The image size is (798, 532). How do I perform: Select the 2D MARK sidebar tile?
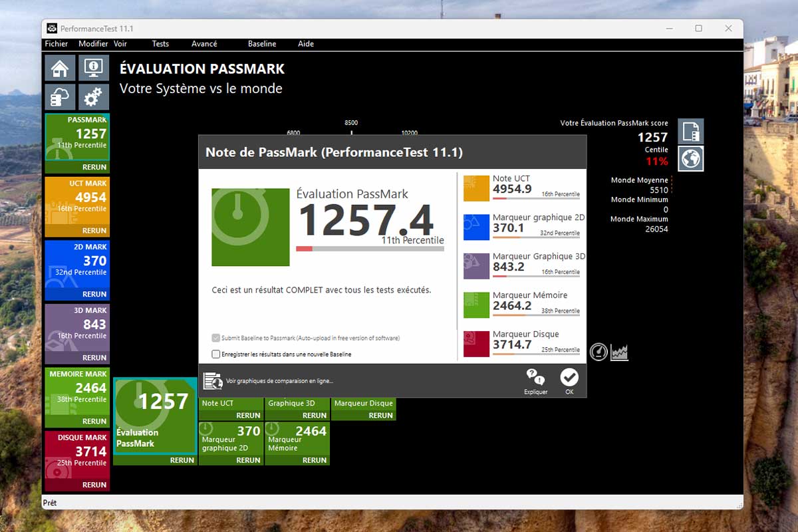click(x=77, y=264)
